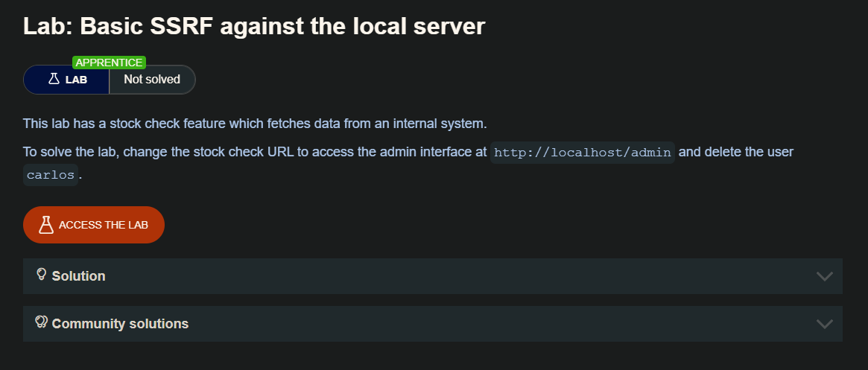The width and height of the screenshot is (868, 370).
Task: Open the Solution section header
Action: [x=432, y=276]
